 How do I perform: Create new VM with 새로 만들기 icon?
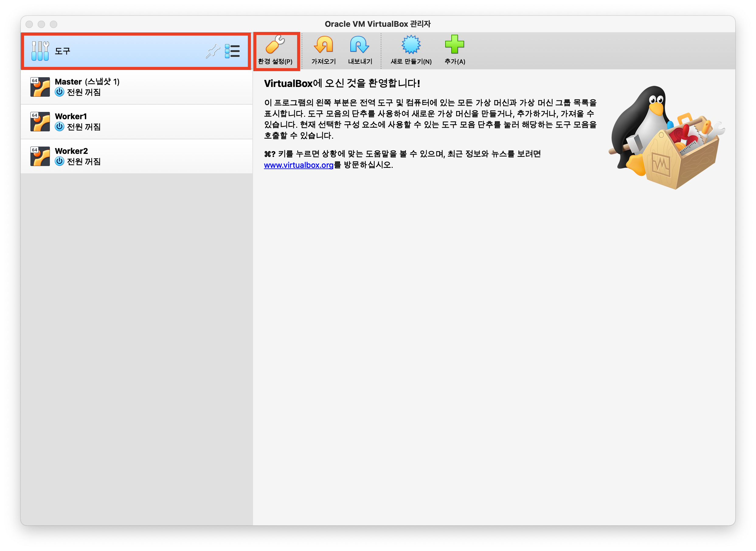pos(411,45)
